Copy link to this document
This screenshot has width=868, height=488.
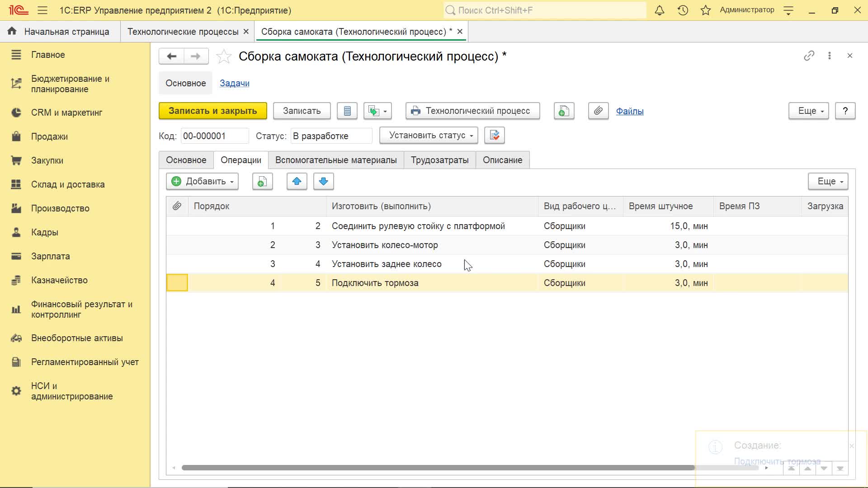click(809, 56)
